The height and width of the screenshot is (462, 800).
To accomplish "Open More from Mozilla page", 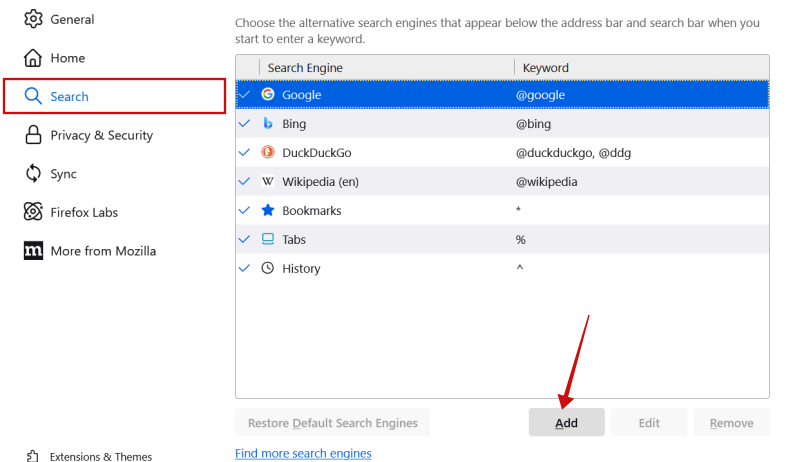I will pyautogui.click(x=103, y=251).
